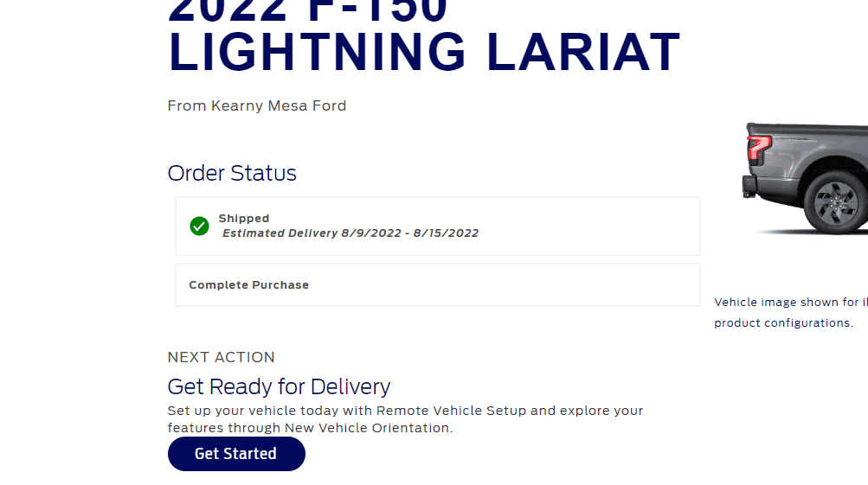Image resolution: width=868 pixels, height=485 pixels.
Task: Click the word LARIAT in the title
Action: (x=583, y=54)
